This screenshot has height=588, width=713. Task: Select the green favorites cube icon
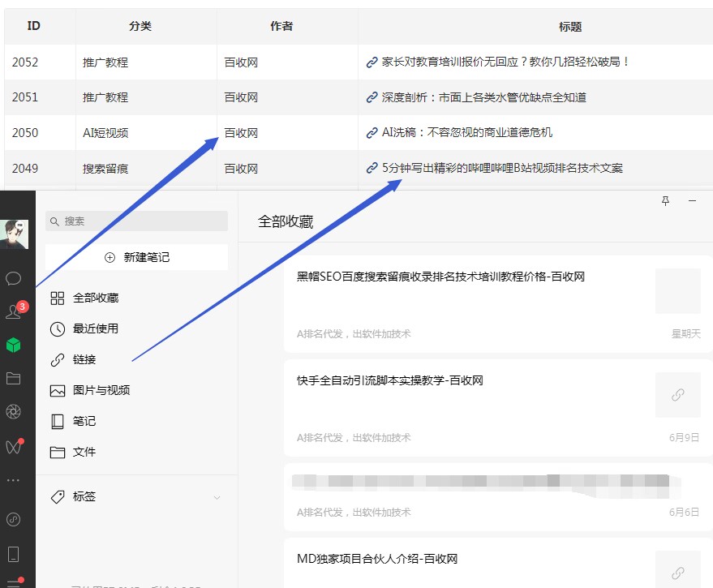pyautogui.click(x=13, y=346)
